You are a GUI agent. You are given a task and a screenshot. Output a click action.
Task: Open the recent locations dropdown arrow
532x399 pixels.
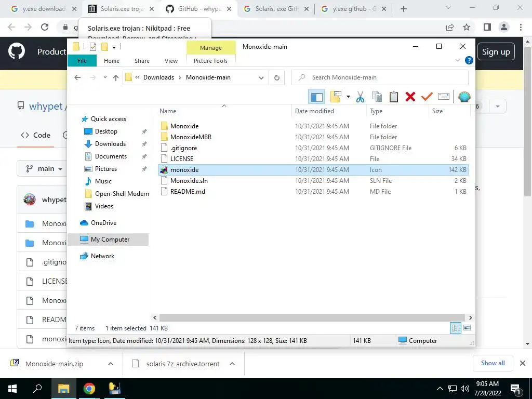tap(105, 77)
